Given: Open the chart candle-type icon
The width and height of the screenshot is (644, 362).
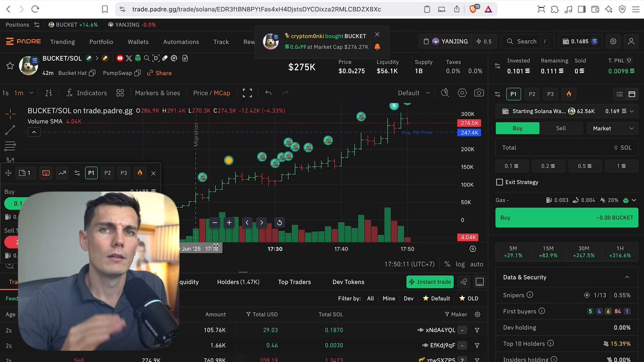Looking at the screenshot, I should pos(49,93).
